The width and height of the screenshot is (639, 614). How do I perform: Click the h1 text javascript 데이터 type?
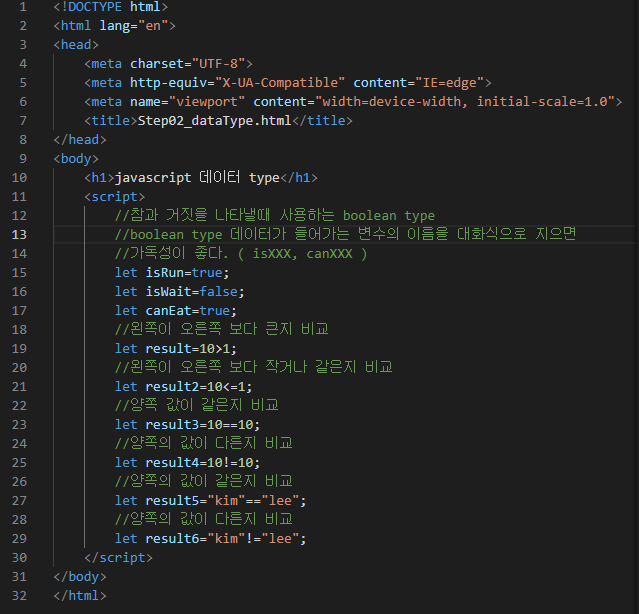[x=197, y=178]
